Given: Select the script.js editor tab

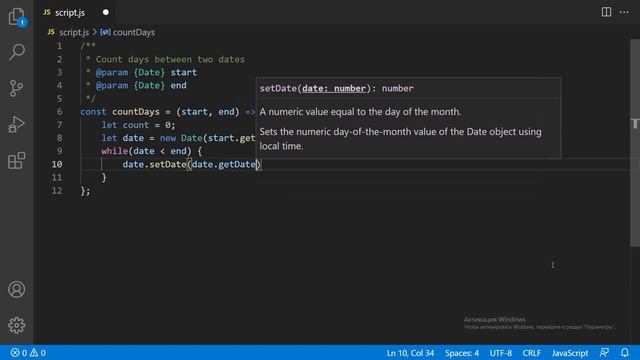Looking at the screenshot, I should pos(76,12).
